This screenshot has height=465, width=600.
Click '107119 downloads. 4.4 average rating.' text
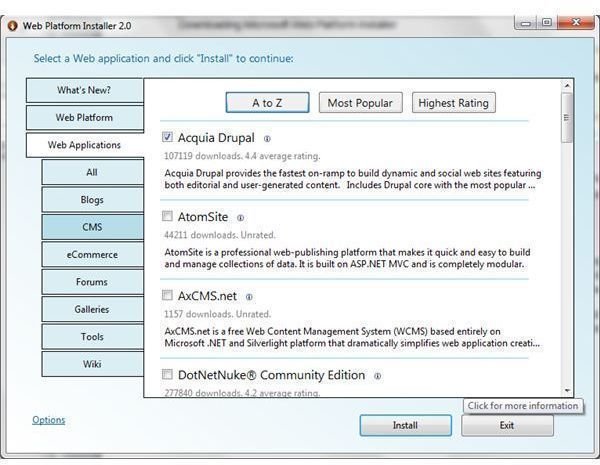point(242,156)
